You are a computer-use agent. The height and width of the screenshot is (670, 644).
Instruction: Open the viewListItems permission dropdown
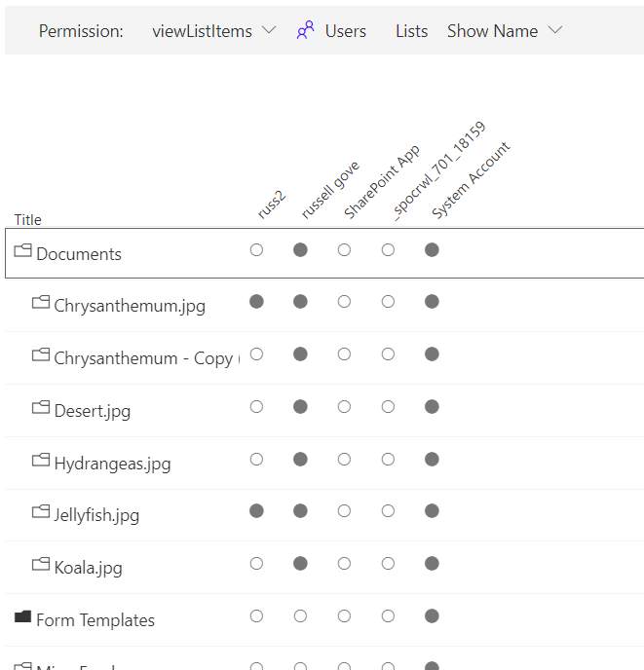pos(214,31)
